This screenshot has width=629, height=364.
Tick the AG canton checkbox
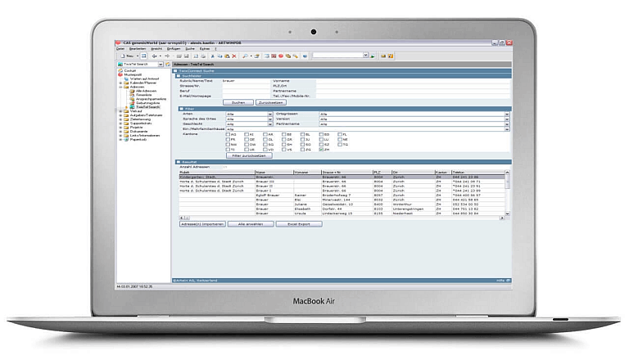pyautogui.click(x=228, y=134)
